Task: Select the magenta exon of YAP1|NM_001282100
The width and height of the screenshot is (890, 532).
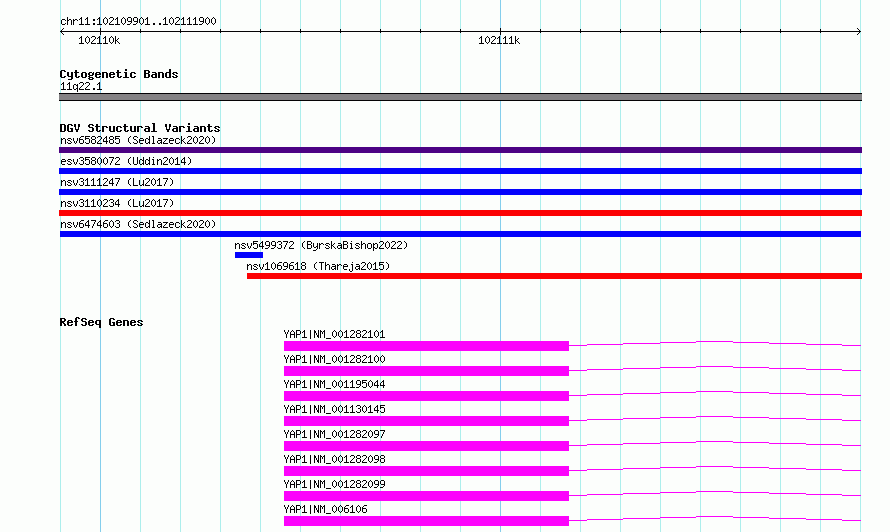Action: point(426,371)
